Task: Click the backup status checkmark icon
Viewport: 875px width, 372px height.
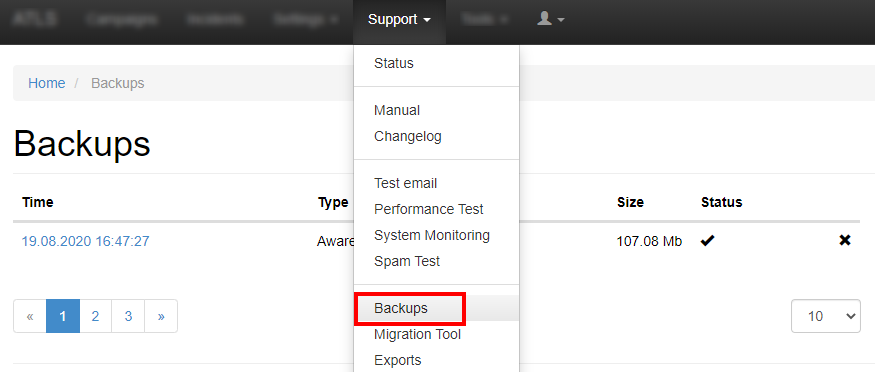Action: 708,241
